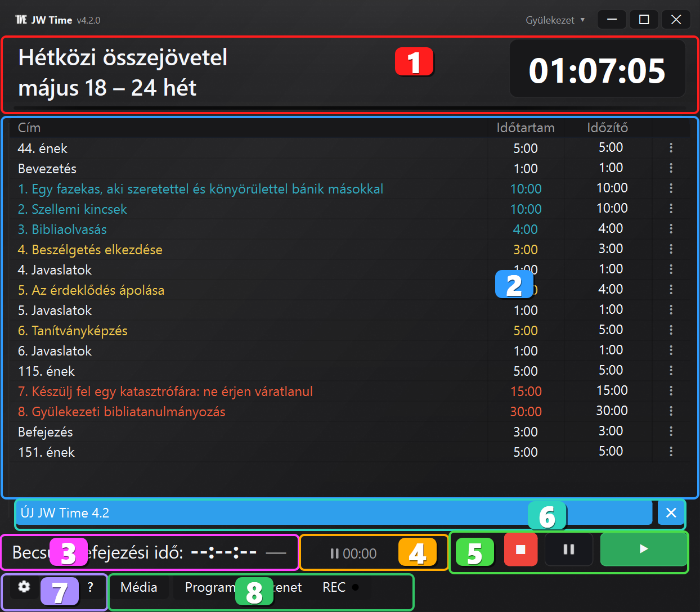Click the 10:00 timer value for 2. Szellemi kincsek
The image size is (700, 612).
[x=612, y=208]
